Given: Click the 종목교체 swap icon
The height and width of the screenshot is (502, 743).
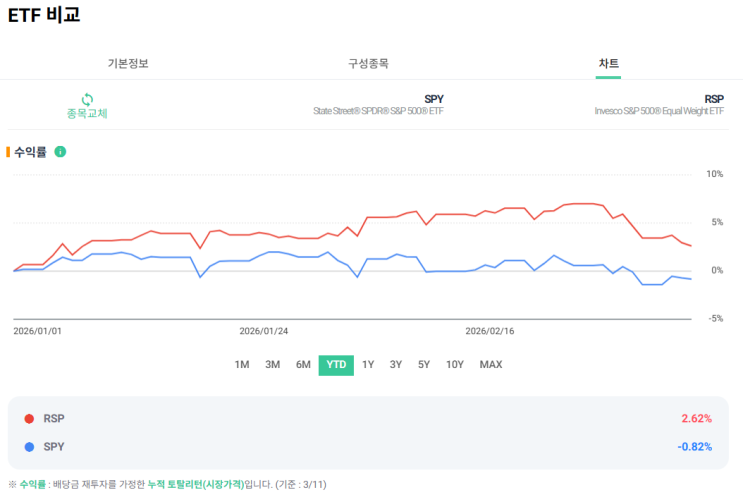Looking at the screenshot, I should (87, 100).
